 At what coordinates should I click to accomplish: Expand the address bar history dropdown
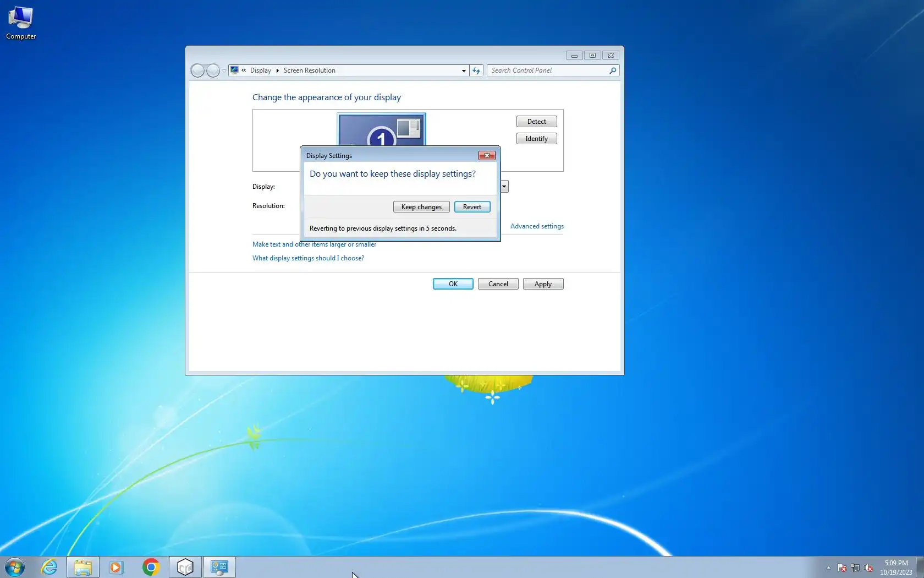(x=464, y=70)
